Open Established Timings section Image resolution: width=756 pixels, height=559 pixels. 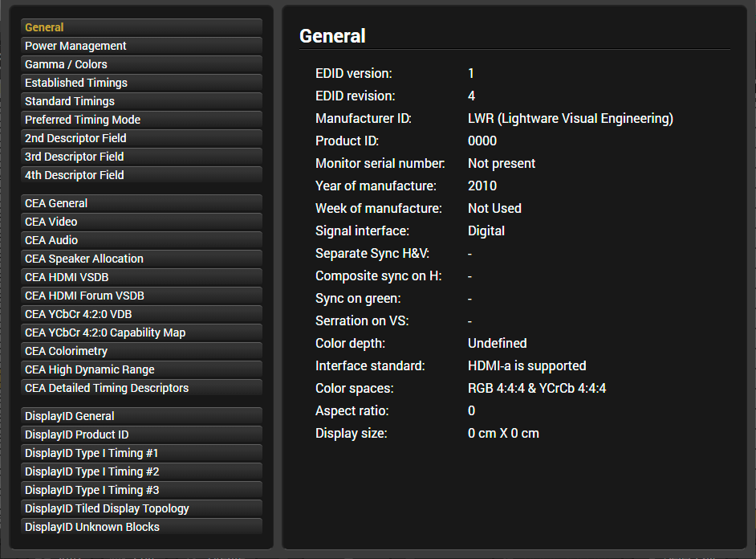[141, 83]
